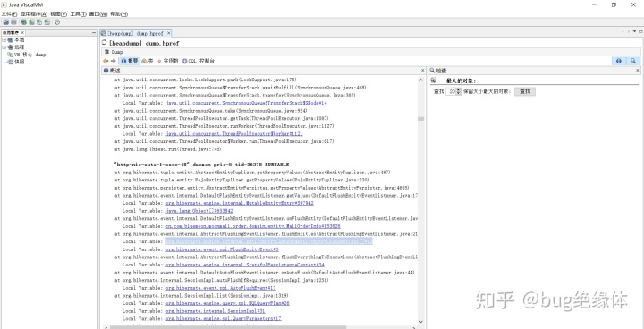Image resolution: width=644 pixels, height=329 pixels.
Task: Select the [heapdump] dump.hprof tab
Action: click(x=135, y=33)
